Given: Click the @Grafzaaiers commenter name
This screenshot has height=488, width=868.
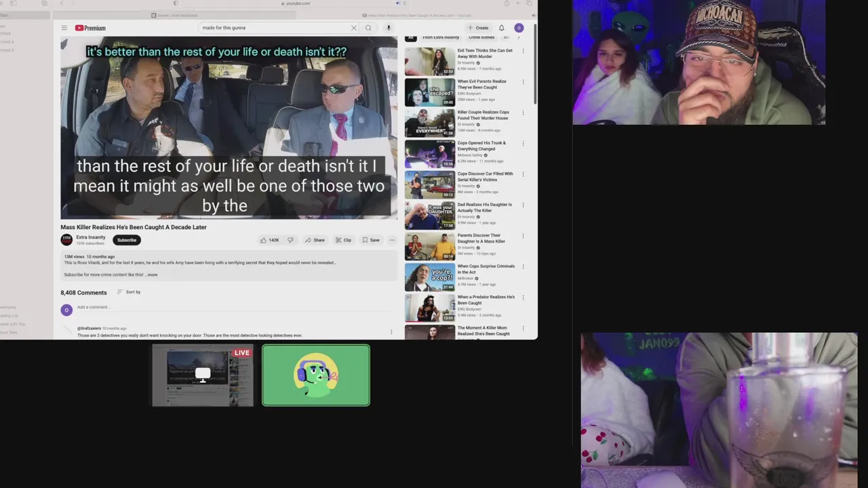Looking at the screenshot, I should [89, 329].
